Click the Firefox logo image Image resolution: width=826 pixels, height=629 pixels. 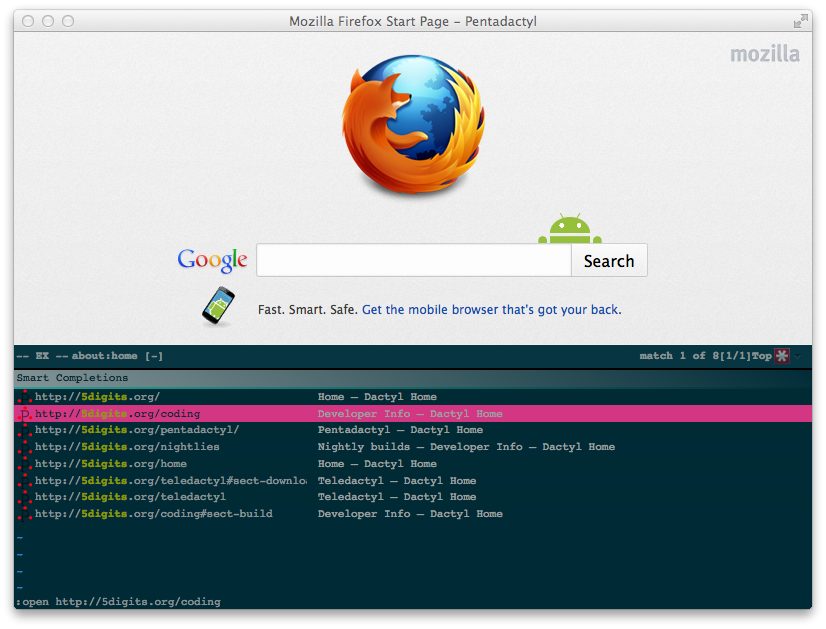(x=414, y=125)
